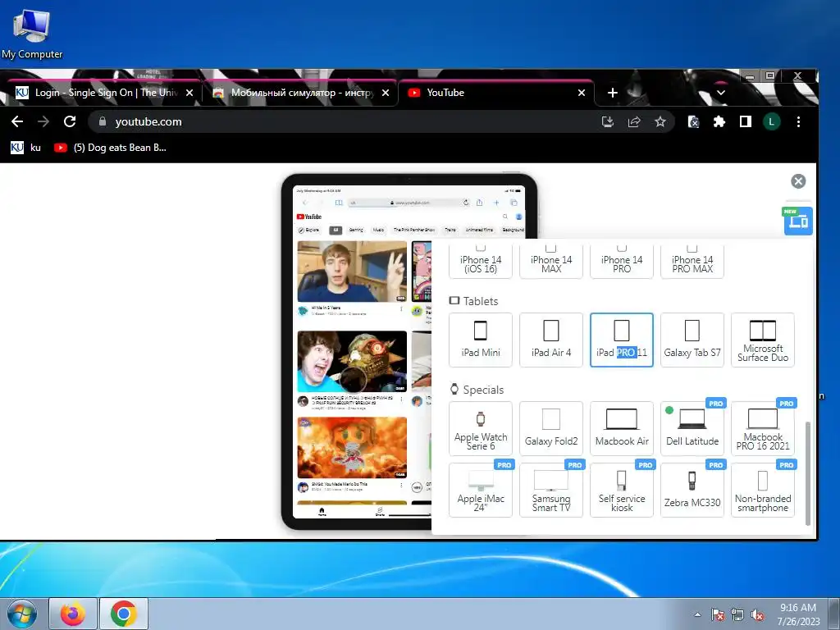Screen dimensions: 840x630
Task: Click the youtube.com address bar
Action: click(343, 121)
